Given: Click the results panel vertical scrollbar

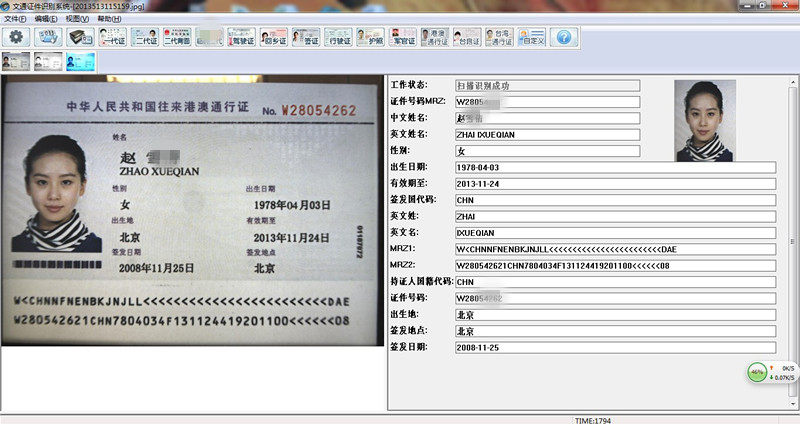Looking at the screenshot, I should tap(793, 242).
